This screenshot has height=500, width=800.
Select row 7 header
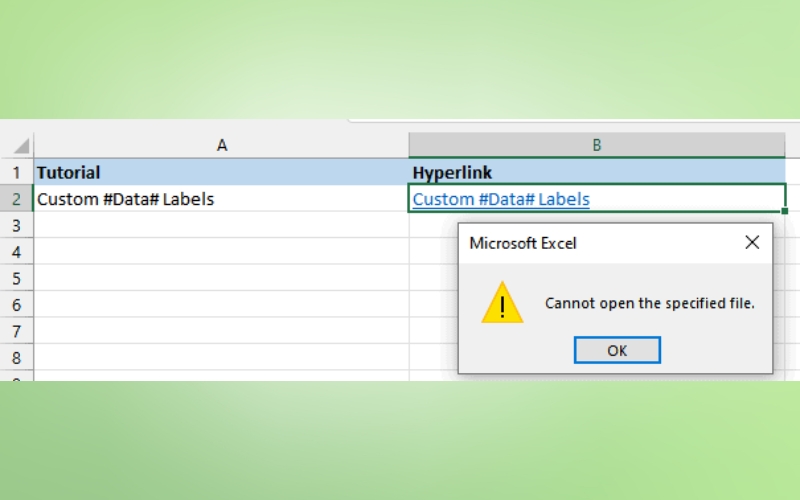click(16, 331)
